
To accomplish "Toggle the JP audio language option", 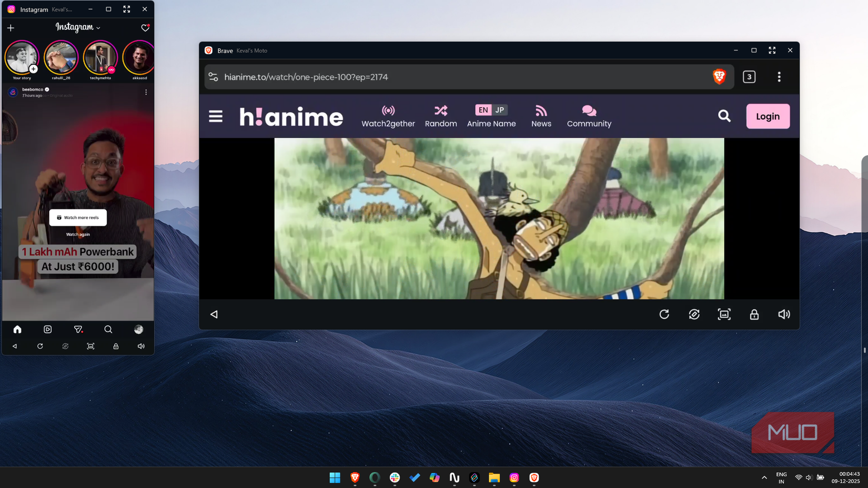I will click(x=499, y=110).
